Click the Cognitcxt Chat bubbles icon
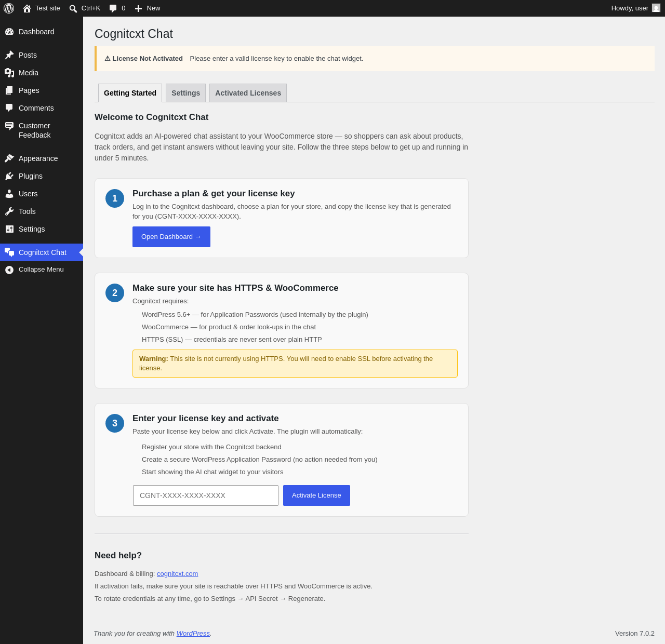The height and width of the screenshot is (644, 665). [x=9, y=252]
